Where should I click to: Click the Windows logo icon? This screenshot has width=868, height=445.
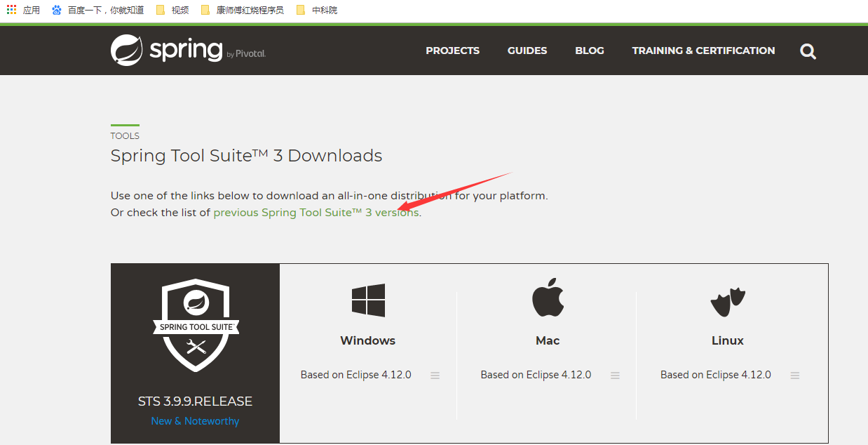[x=368, y=300]
